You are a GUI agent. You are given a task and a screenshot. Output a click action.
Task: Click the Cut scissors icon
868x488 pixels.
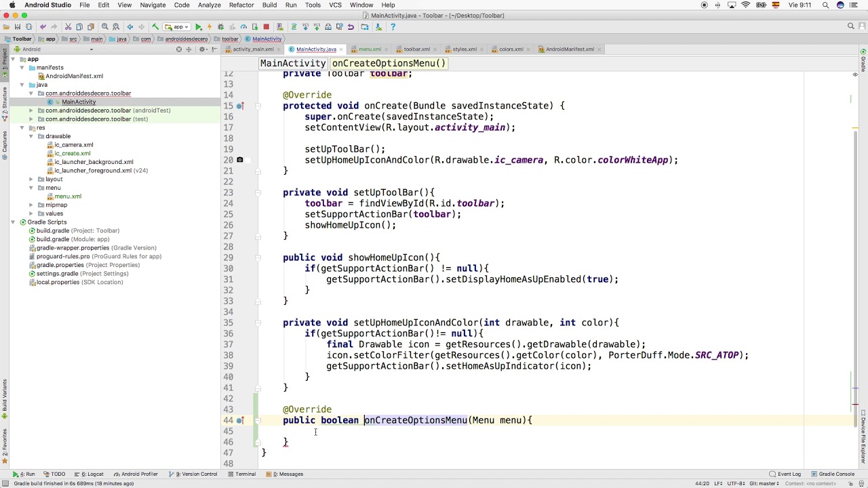pos(68,27)
